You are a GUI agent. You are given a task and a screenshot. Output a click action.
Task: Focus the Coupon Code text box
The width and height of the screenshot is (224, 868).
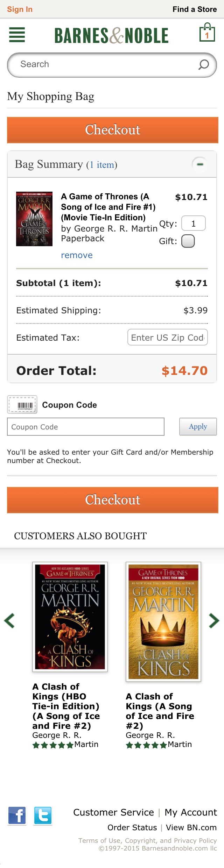85,427
